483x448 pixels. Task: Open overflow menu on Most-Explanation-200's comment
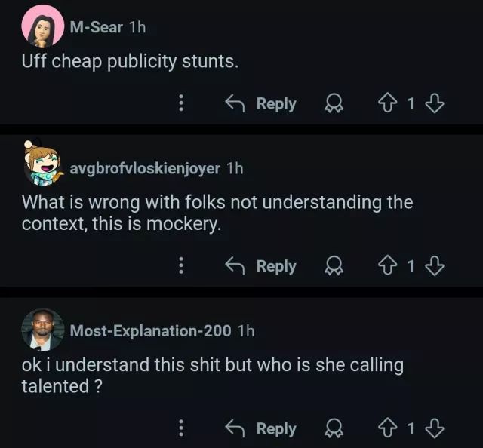click(181, 428)
